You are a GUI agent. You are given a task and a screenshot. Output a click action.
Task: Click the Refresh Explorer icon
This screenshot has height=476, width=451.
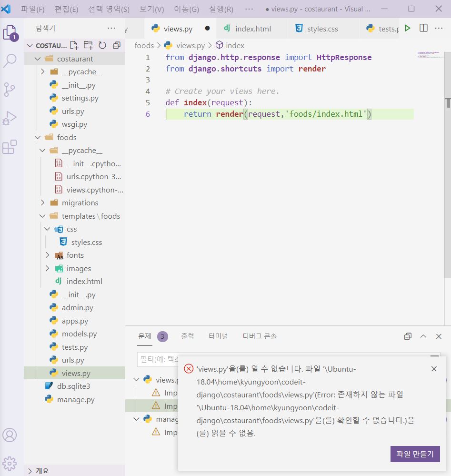pos(102,45)
